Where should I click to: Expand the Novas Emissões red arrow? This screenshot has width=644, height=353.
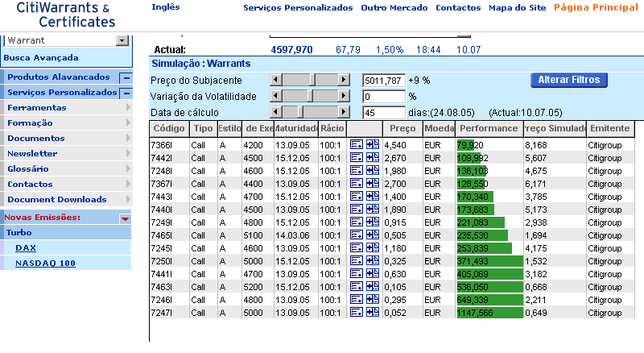coord(125,218)
